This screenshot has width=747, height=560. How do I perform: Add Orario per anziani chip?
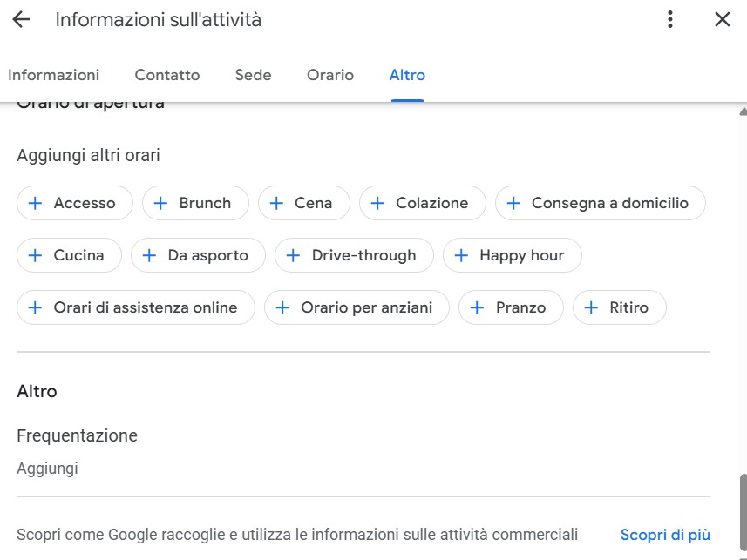click(x=357, y=307)
